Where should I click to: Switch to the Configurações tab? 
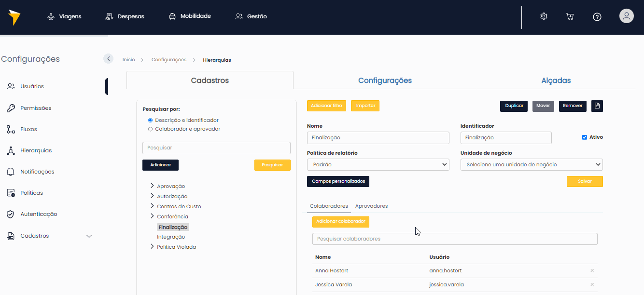[385, 80]
